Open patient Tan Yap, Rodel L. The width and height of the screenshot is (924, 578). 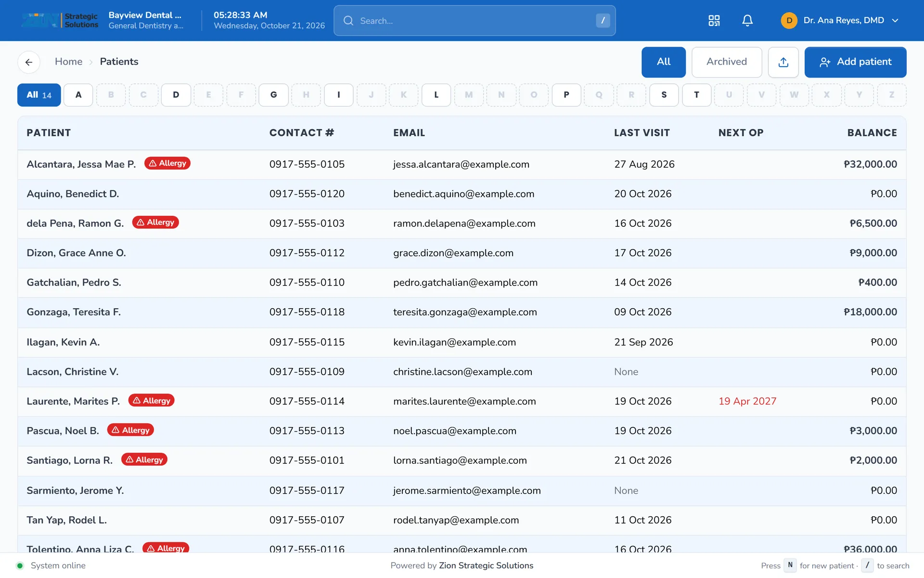[66, 520]
